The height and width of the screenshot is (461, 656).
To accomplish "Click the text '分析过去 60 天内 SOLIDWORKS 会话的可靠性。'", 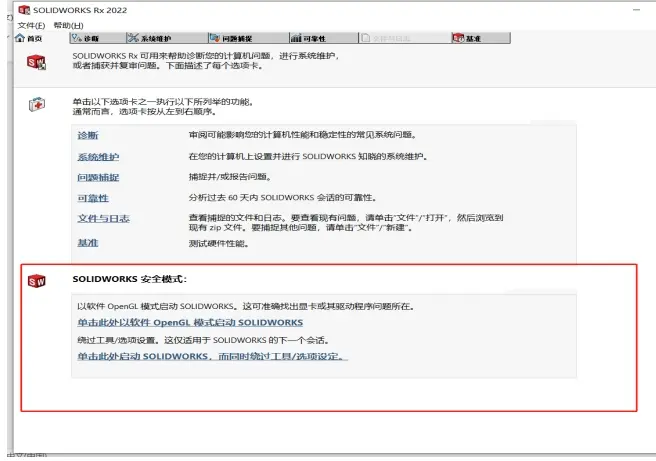I will coord(283,197).
